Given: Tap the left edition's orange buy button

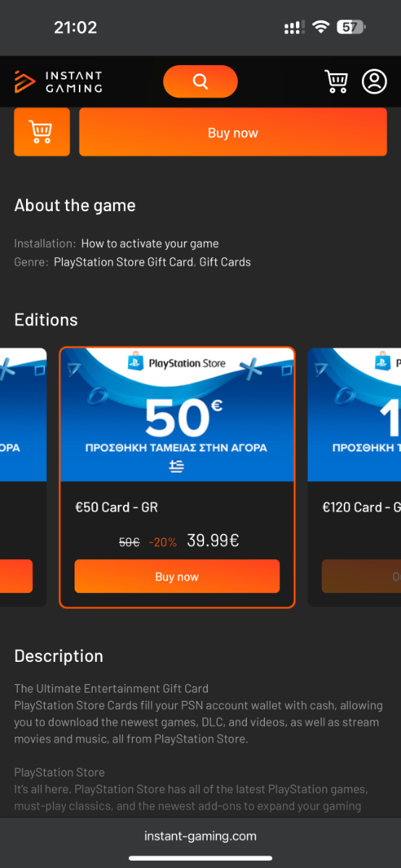Looking at the screenshot, I should pos(16,576).
